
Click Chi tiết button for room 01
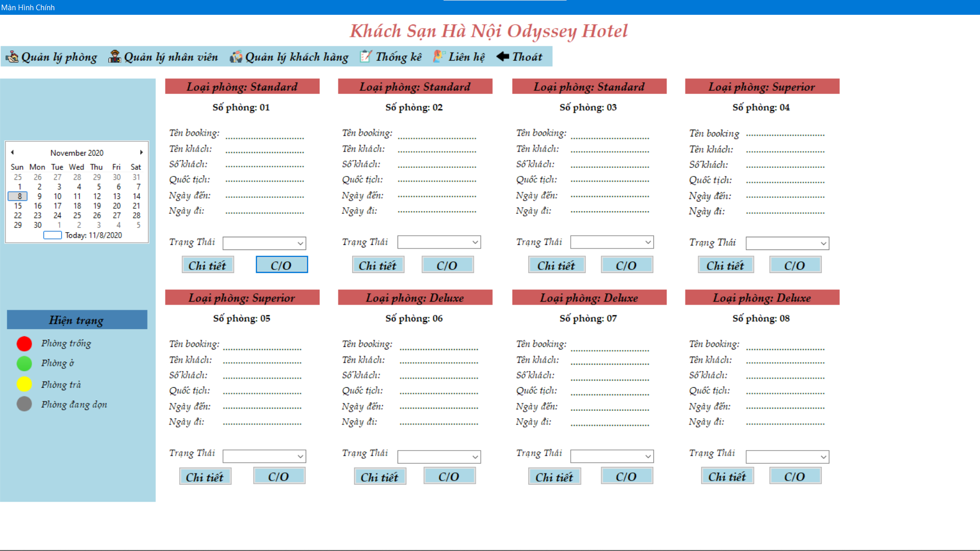(x=208, y=265)
